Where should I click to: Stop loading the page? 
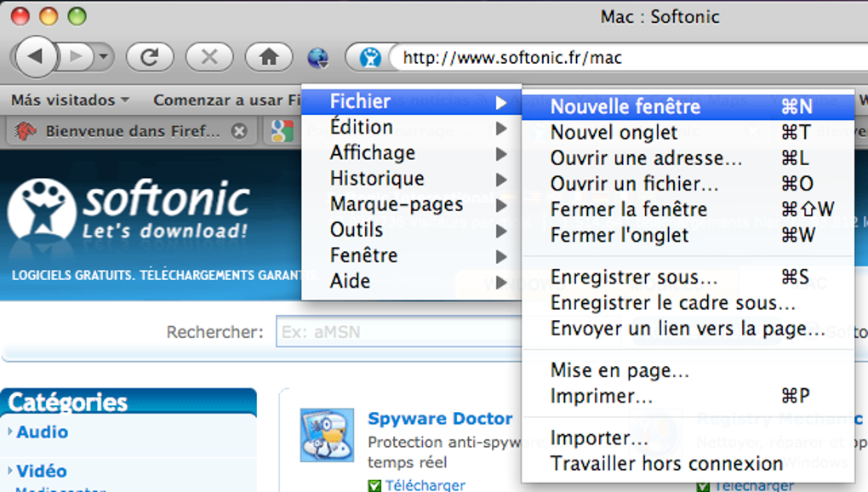209,58
